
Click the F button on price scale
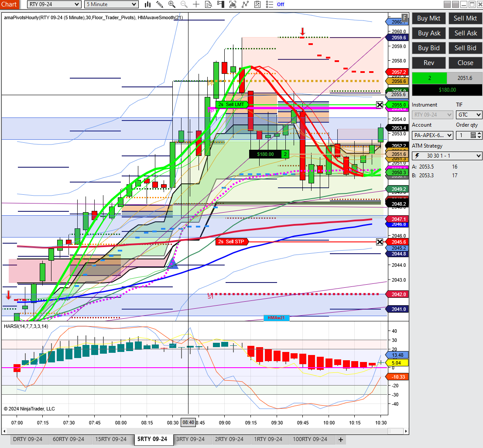(x=404, y=17)
